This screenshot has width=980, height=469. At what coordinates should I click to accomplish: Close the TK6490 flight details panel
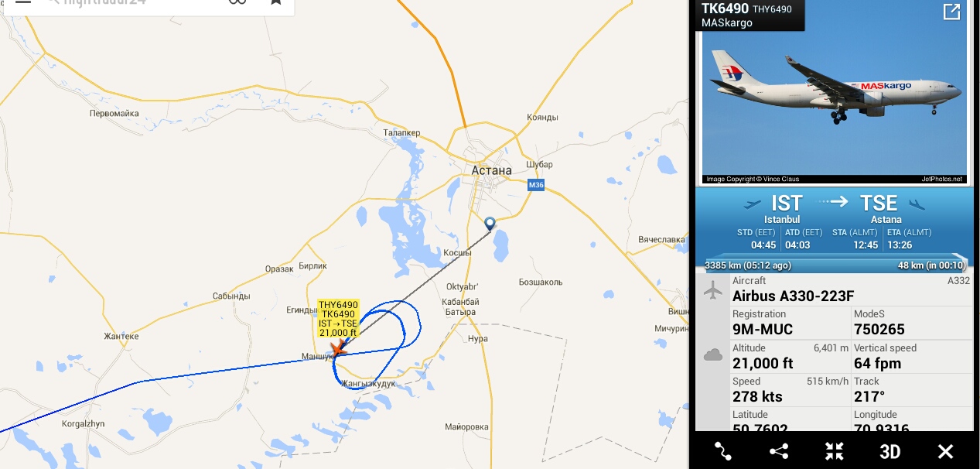945,451
